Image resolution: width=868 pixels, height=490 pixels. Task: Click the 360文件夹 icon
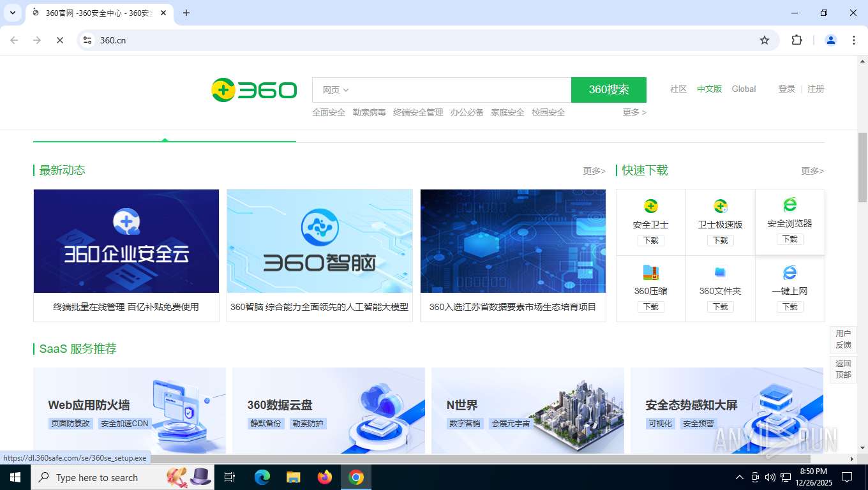(x=720, y=272)
